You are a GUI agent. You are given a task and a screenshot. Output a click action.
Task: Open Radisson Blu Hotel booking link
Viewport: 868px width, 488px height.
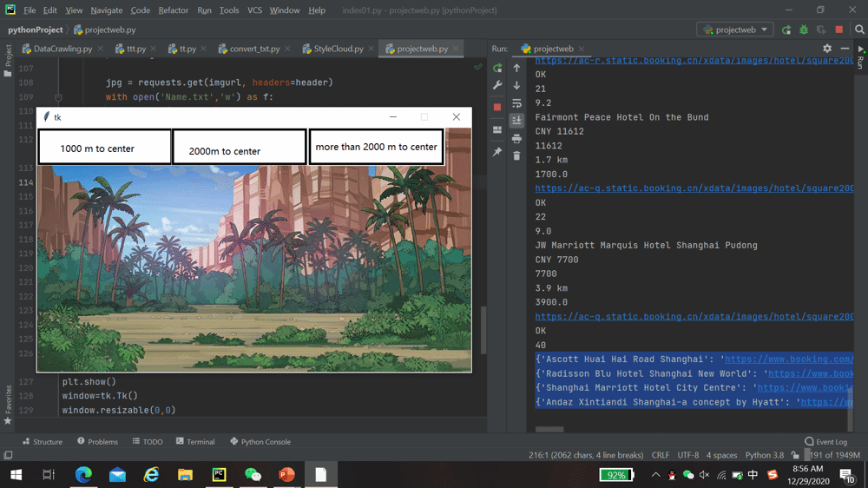pyautogui.click(x=811, y=373)
